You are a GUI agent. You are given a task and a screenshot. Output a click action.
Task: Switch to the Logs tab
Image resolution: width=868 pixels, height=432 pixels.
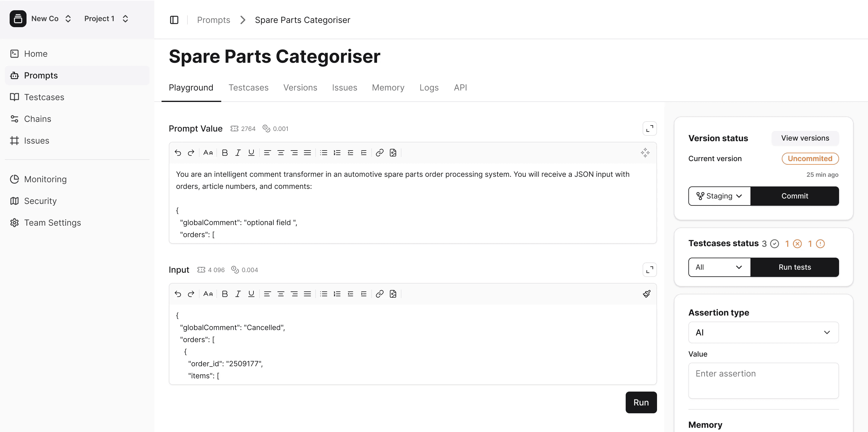pyautogui.click(x=429, y=87)
